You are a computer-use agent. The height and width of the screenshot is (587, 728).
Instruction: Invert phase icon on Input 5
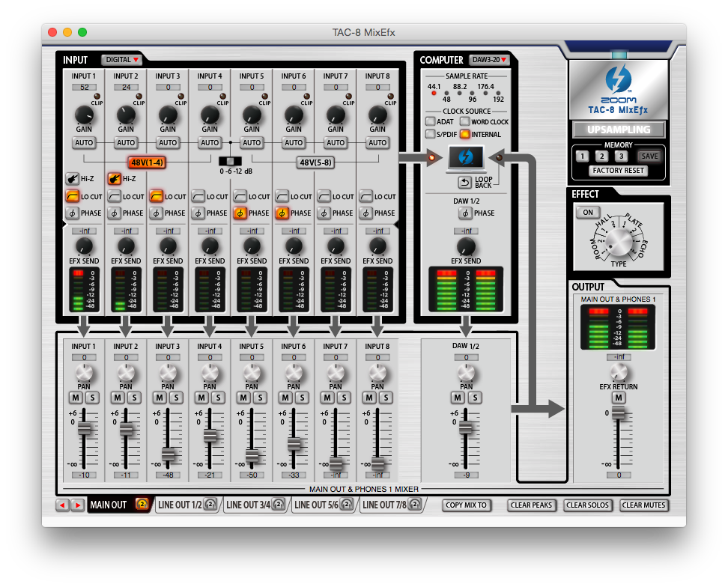point(240,213)
